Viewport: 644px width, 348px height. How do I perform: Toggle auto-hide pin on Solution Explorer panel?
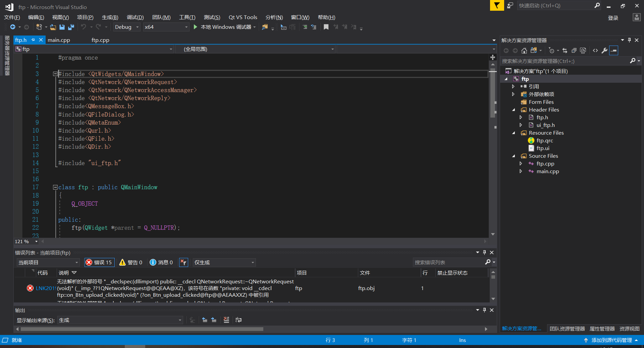pyautogui.click(x=629, y=40)
